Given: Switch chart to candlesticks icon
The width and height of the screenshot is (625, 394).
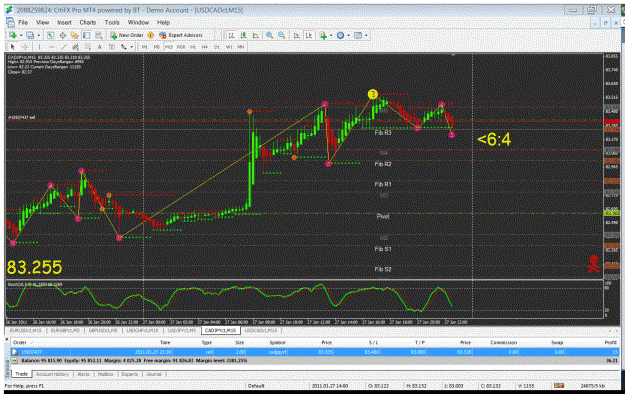Looking at the screenshot, I should tap(243, 35).
